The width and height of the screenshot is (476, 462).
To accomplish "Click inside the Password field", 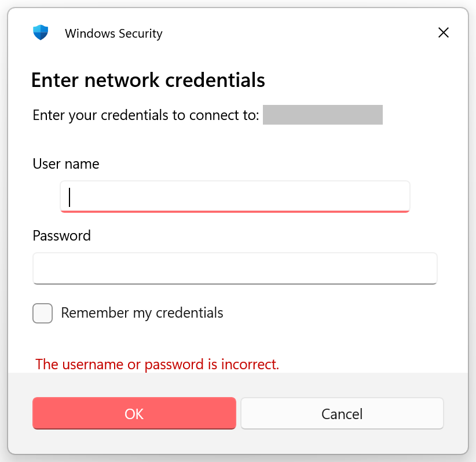I will coord(235,268).
